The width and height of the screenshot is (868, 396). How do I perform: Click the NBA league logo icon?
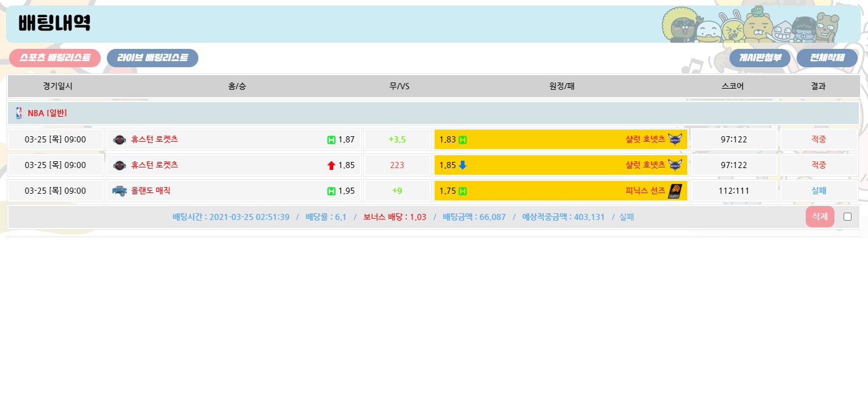point(19,113)
